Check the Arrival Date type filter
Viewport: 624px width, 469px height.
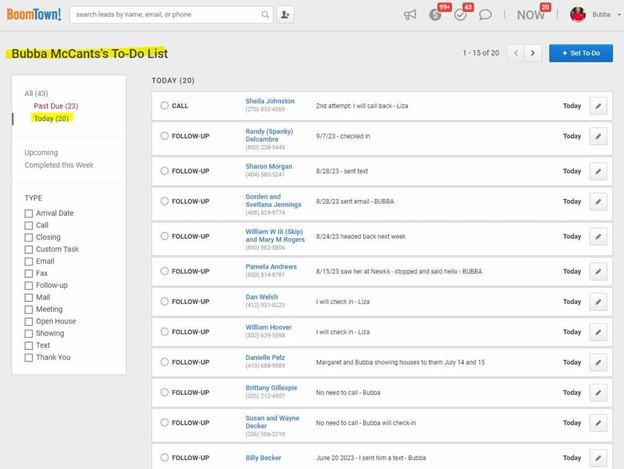pos(29,214)
